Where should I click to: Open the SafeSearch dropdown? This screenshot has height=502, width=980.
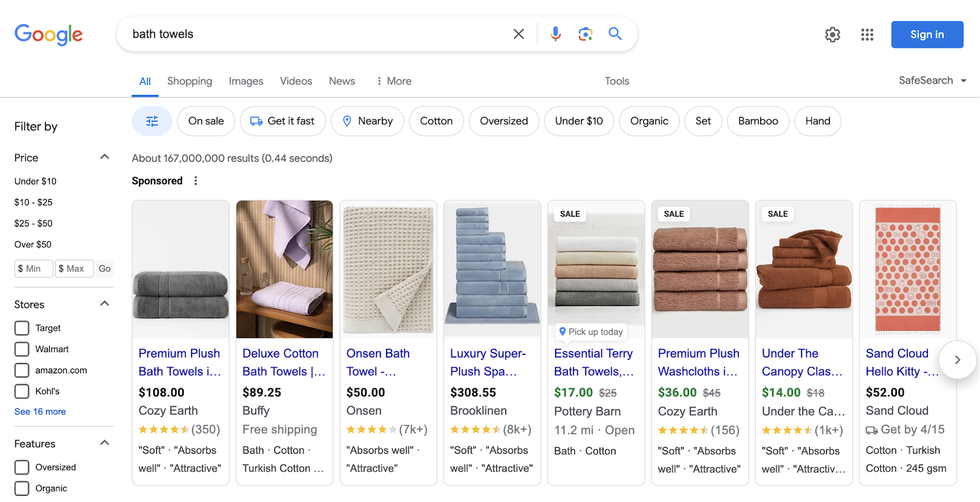click(932, 81)
